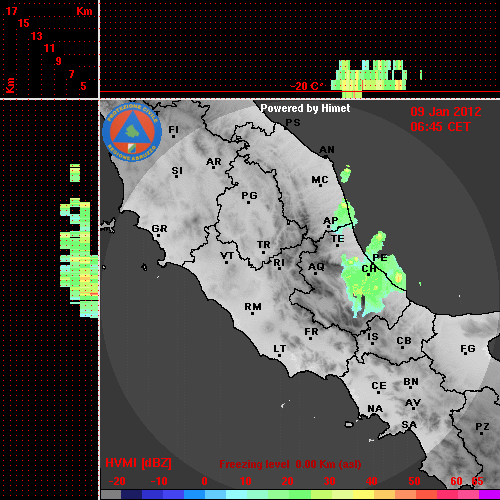Select the PG city marker
The height and width of the screenshot is (500, 500).
click(x=249, y=197)
